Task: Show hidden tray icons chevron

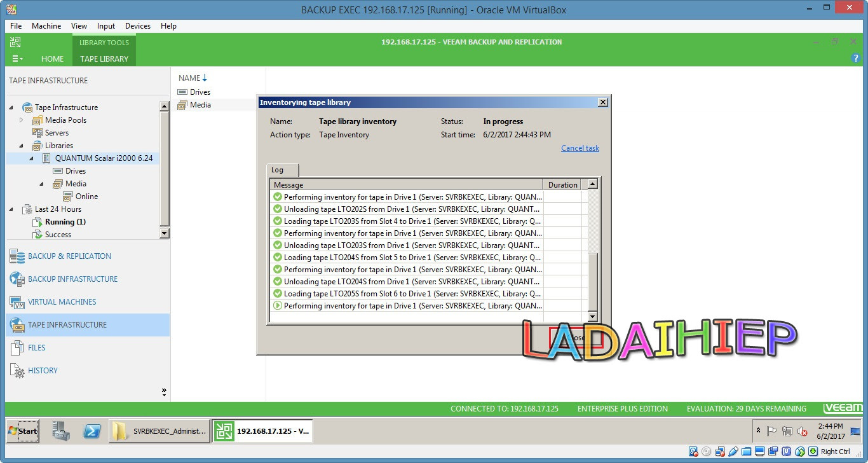Action: click(757, 431)
